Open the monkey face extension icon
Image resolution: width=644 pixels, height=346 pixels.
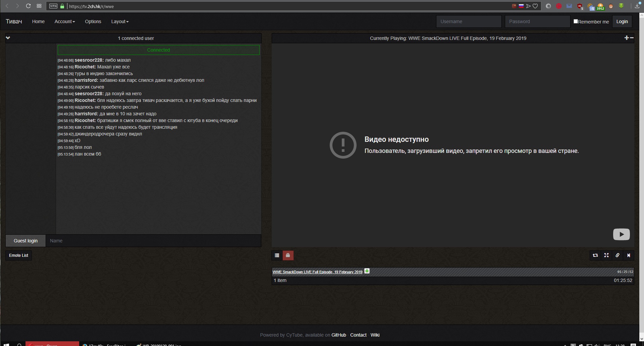click(x=611, y=6)
